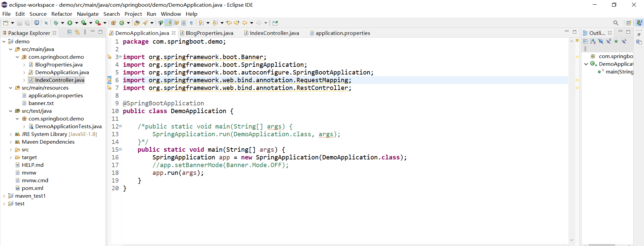This screenshot has width=644, height=246.
Task: Open the Open Type icon in toolbar
Action: coord(137,23)
